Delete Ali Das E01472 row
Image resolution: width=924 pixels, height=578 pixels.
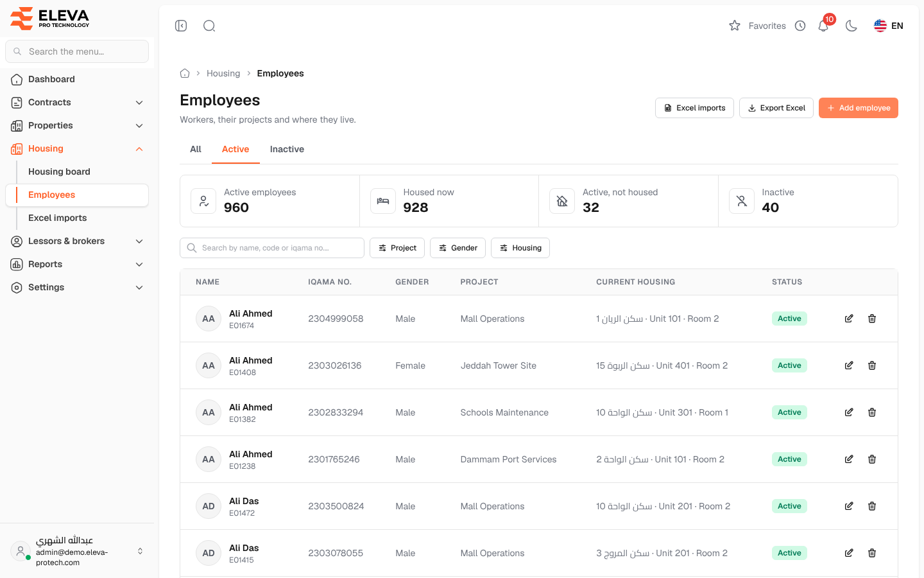(x=872, y=506)
